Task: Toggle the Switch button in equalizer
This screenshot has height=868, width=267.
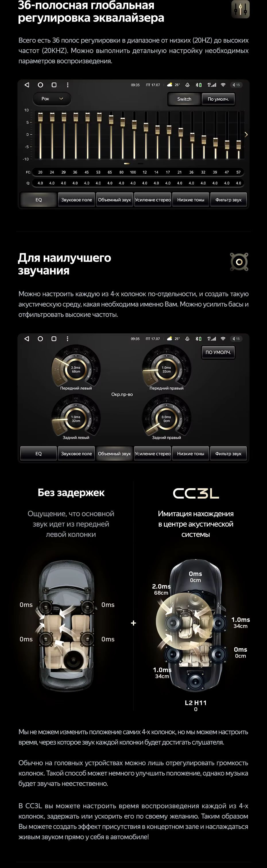Action: tap(184, 99)
